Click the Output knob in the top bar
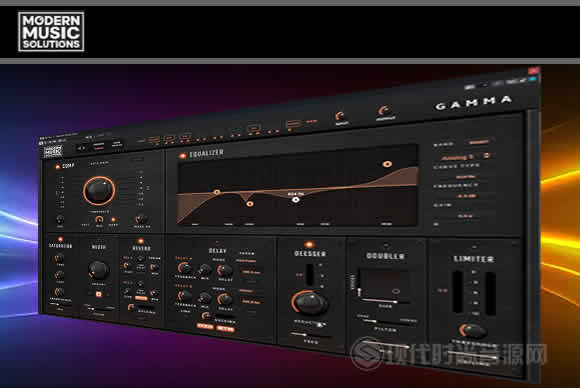The height and width of the screenshot is (388, 580). point(384,110)
